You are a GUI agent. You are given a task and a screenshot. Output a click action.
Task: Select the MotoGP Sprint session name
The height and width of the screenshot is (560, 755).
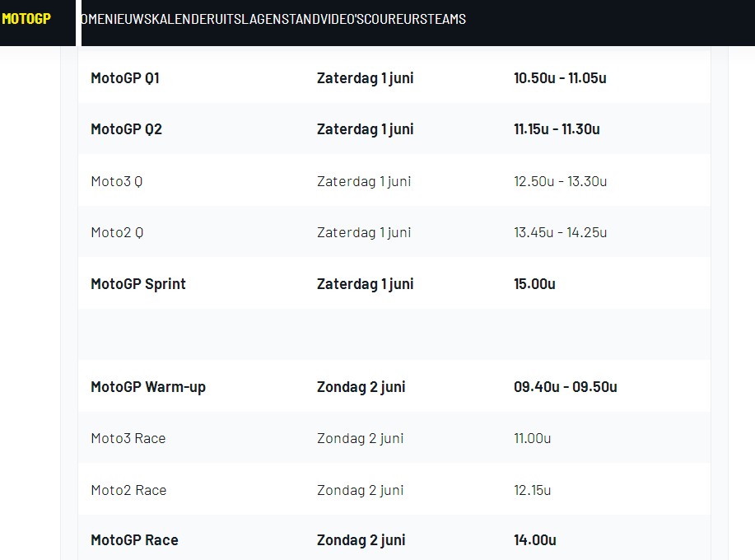pos(138,284)
